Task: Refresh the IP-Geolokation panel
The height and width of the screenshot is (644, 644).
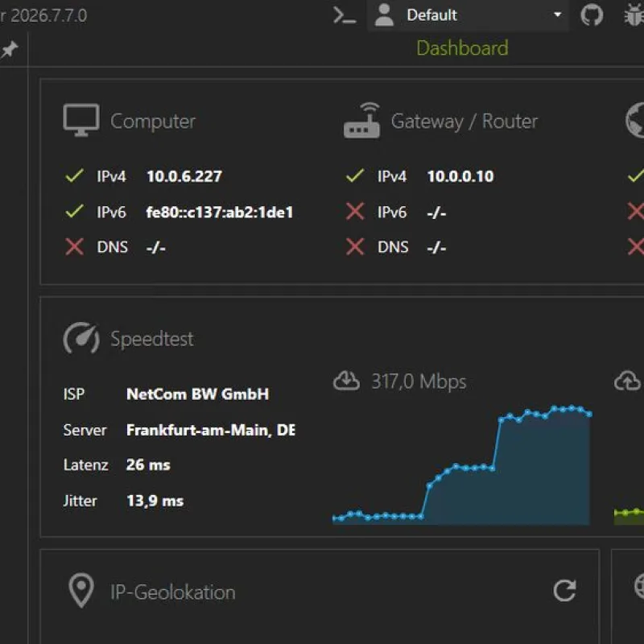Action: [x=565, y=591]
